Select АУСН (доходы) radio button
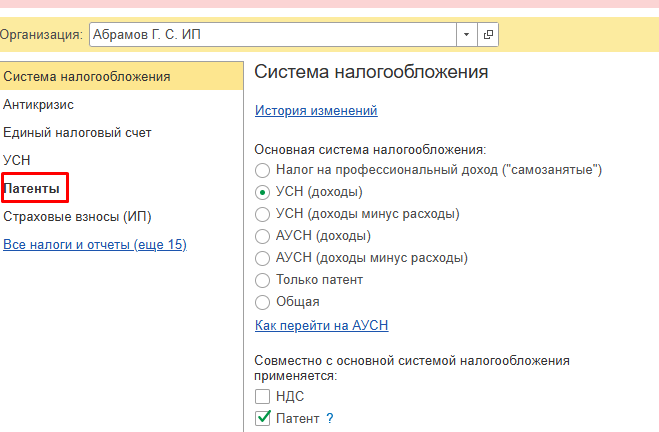The height and width of the screenshot is (432, 659). (x=262, y=236)
